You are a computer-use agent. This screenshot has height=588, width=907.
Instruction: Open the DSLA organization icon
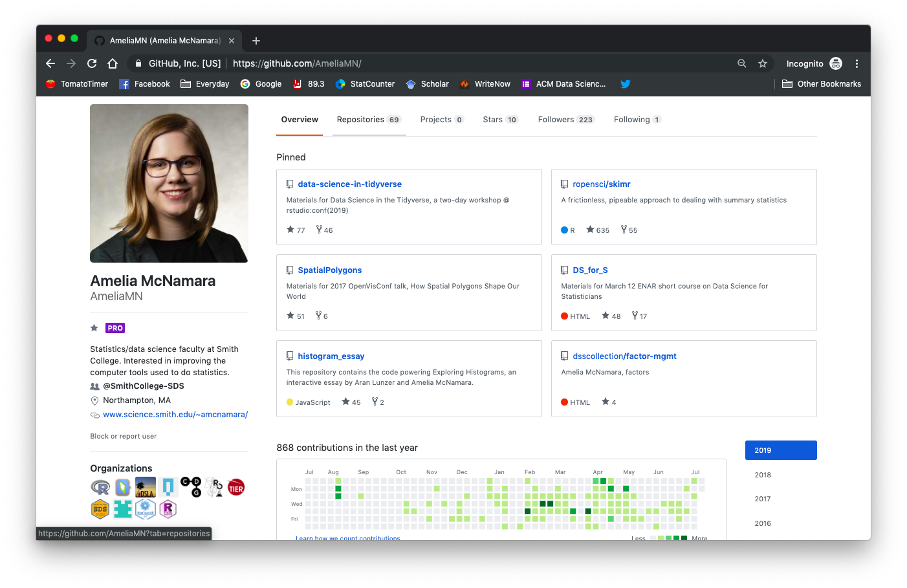(x=145, y=487)
